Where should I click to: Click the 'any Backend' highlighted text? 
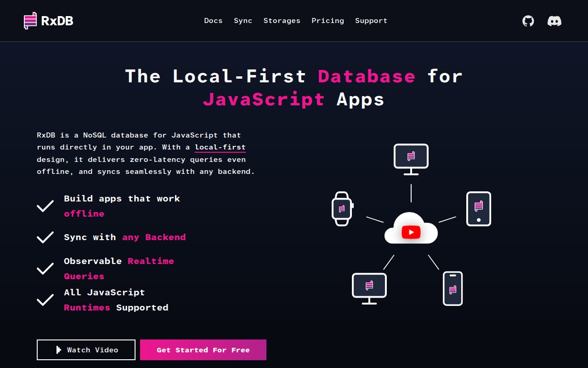tap(154, 237)
